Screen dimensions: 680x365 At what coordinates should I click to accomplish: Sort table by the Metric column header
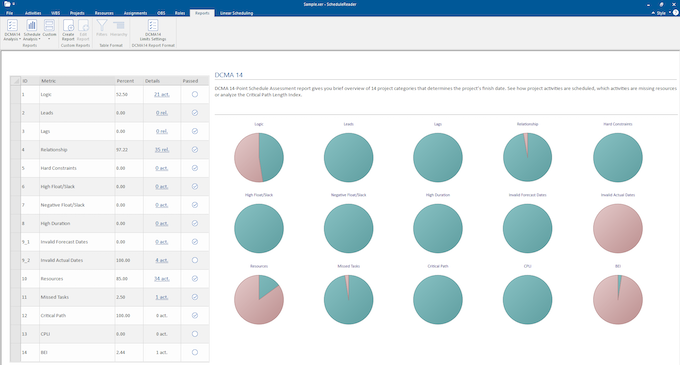click(x=77, y=81)
